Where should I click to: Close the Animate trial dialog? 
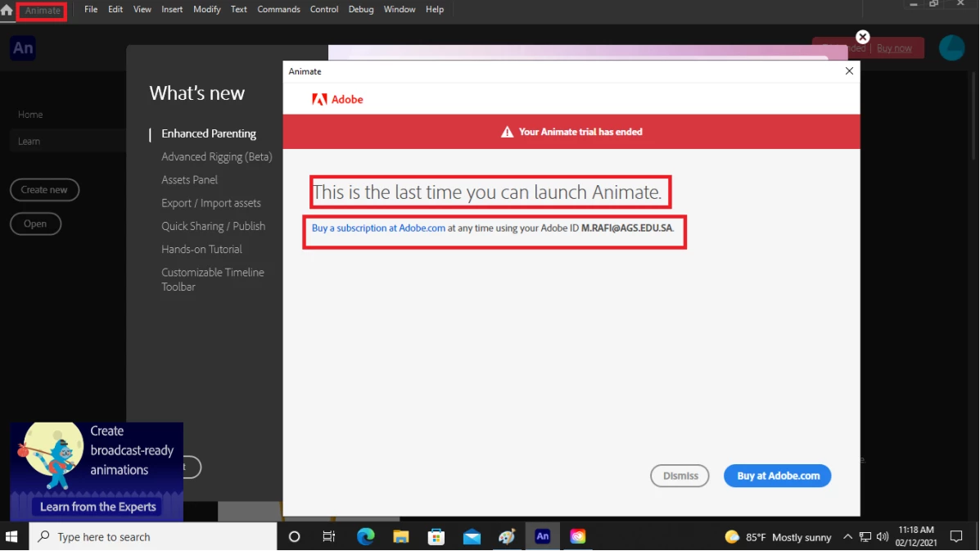849,71
